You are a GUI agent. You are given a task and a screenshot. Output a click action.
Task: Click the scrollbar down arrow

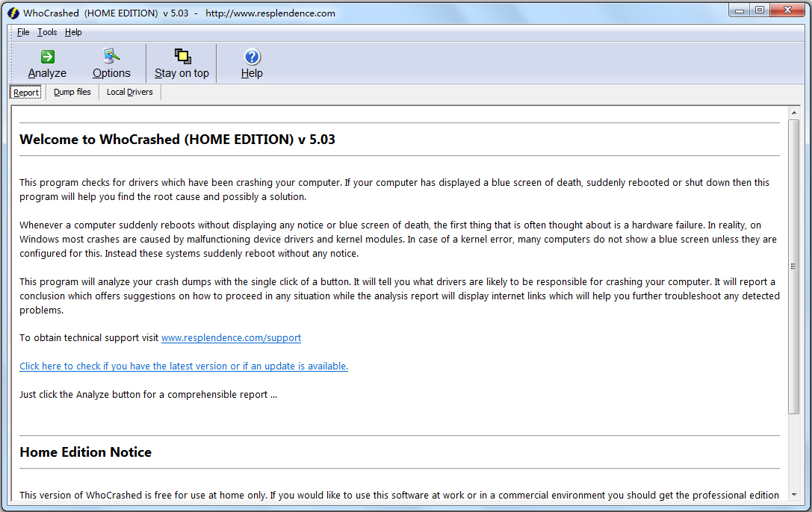tap(793, 496)
